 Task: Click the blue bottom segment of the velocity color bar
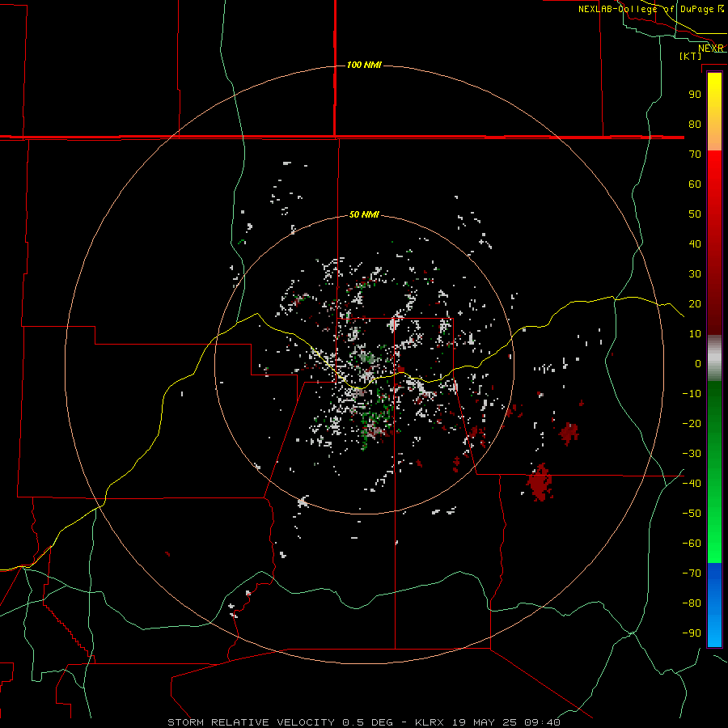coord(714,604)
